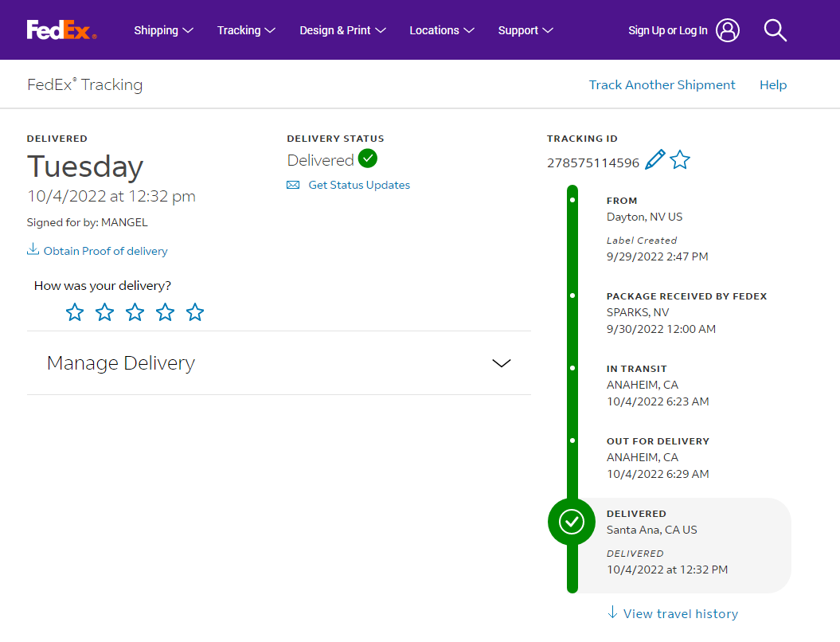Viewport: 840px width, 642px height.
Task: Select tracking number 278575114596
Action: [x=593, y=162]
